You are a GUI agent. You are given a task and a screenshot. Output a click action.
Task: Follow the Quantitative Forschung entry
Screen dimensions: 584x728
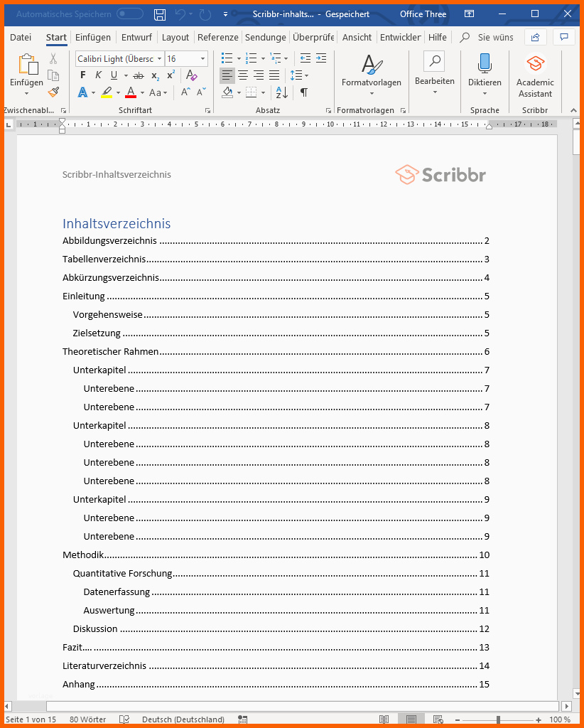281,574
